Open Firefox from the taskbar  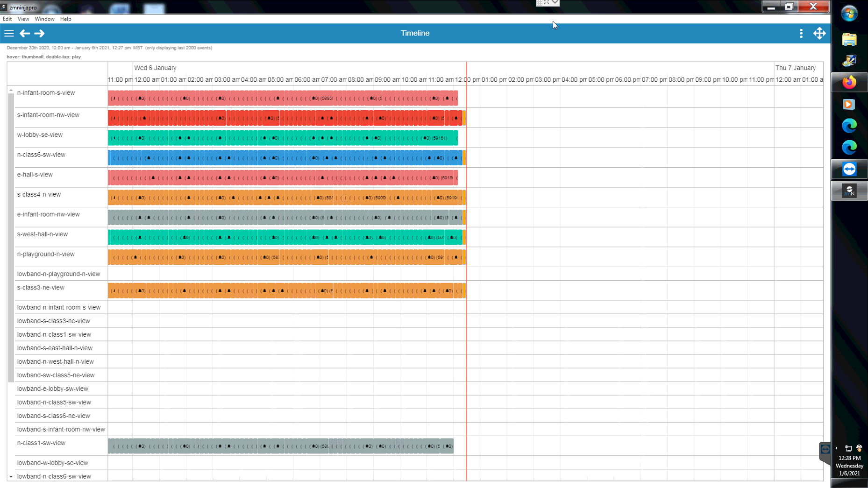[849, 82]
